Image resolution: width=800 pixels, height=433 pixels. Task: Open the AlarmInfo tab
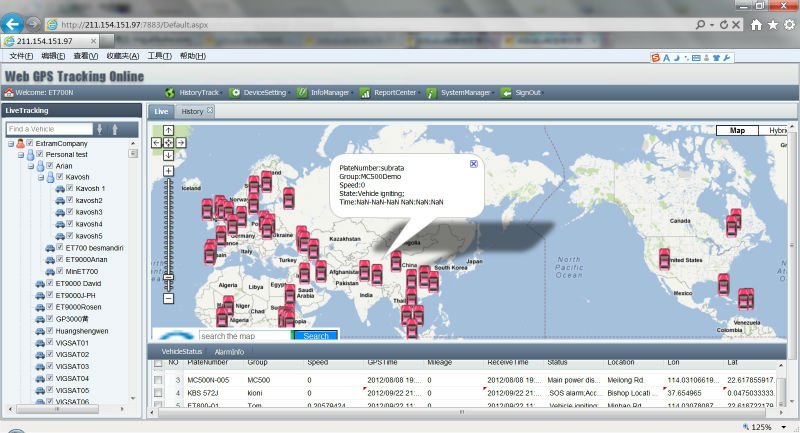click(x=229, y=352)
